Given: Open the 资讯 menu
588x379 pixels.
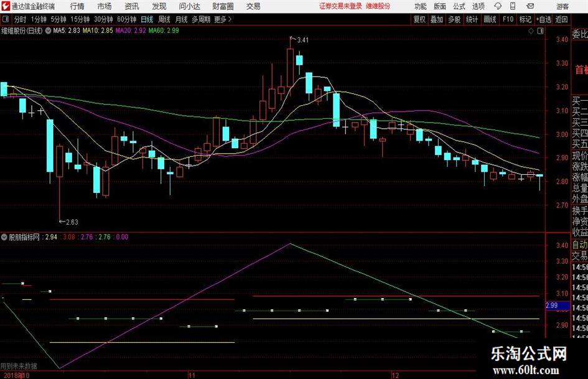Looking at the screenshot, I should point(132,6).
